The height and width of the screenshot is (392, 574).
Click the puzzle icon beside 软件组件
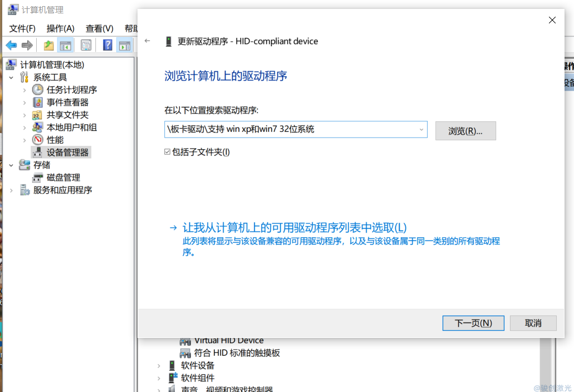click(173, 378)
